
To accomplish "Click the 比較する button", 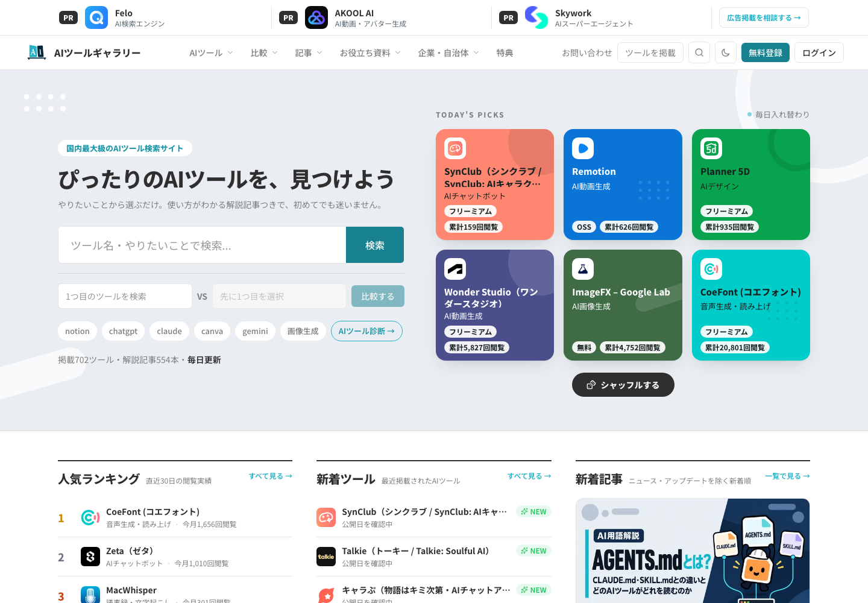I will 378,296.
